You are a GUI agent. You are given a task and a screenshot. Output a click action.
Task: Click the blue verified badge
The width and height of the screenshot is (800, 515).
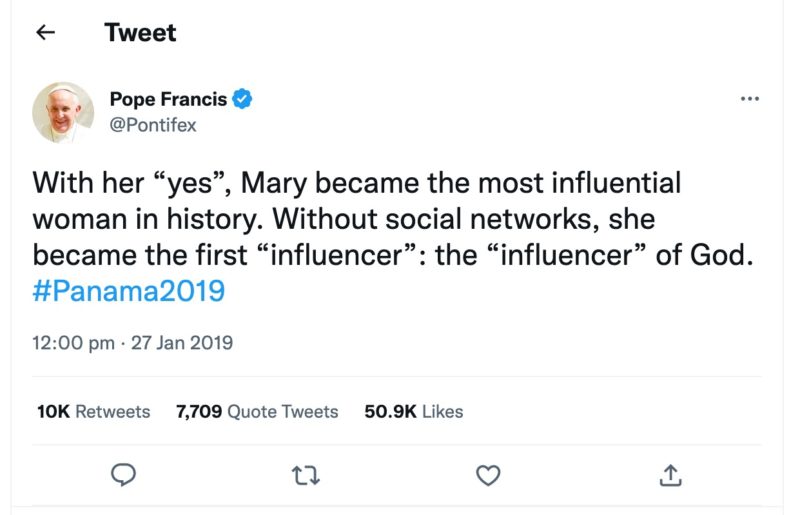click(243, 99)
